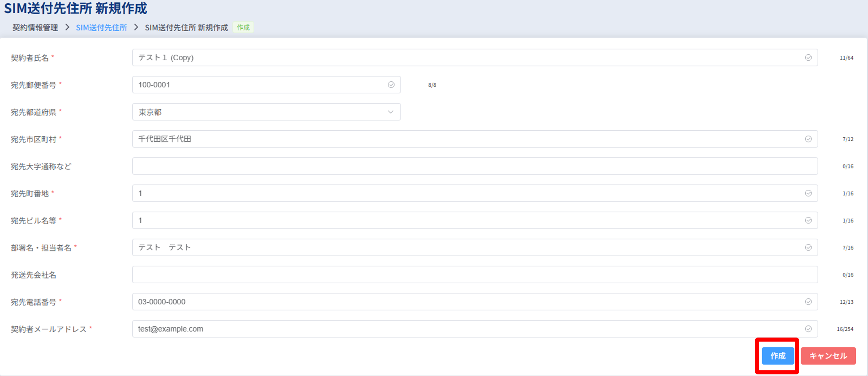Click check icon in 宛先電話番号 field
Screen dimensions: 868x376
[808, 302]
